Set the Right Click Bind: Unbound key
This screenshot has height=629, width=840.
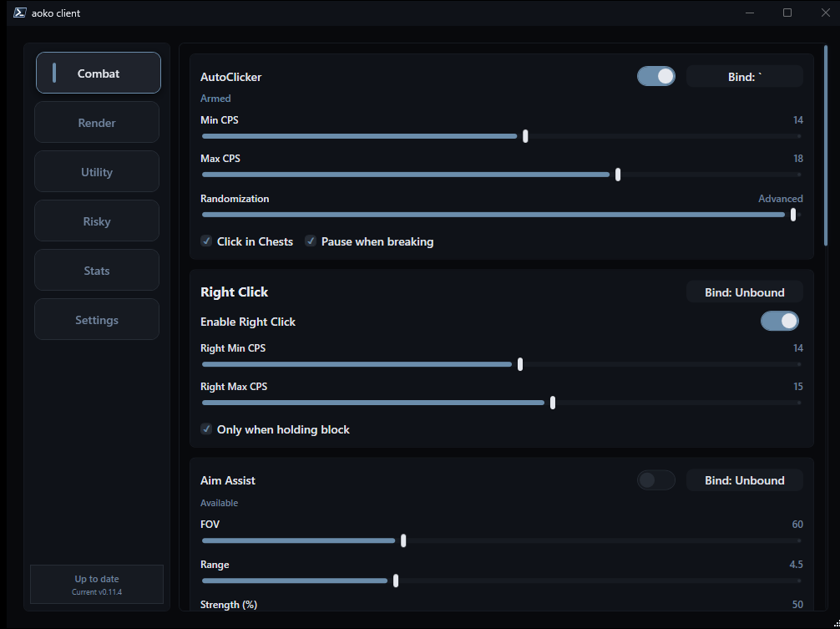(x=744, y=292)
